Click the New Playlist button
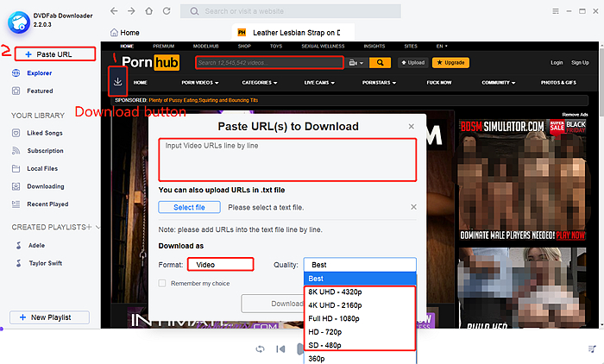604x364 pixels. coord(49,317)
